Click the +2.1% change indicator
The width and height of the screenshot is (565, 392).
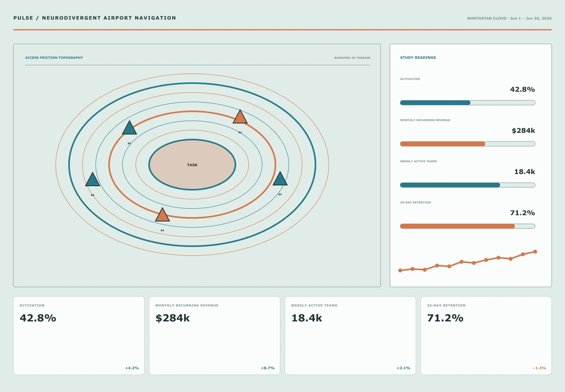pyautogui.click(x=403, y=368)
